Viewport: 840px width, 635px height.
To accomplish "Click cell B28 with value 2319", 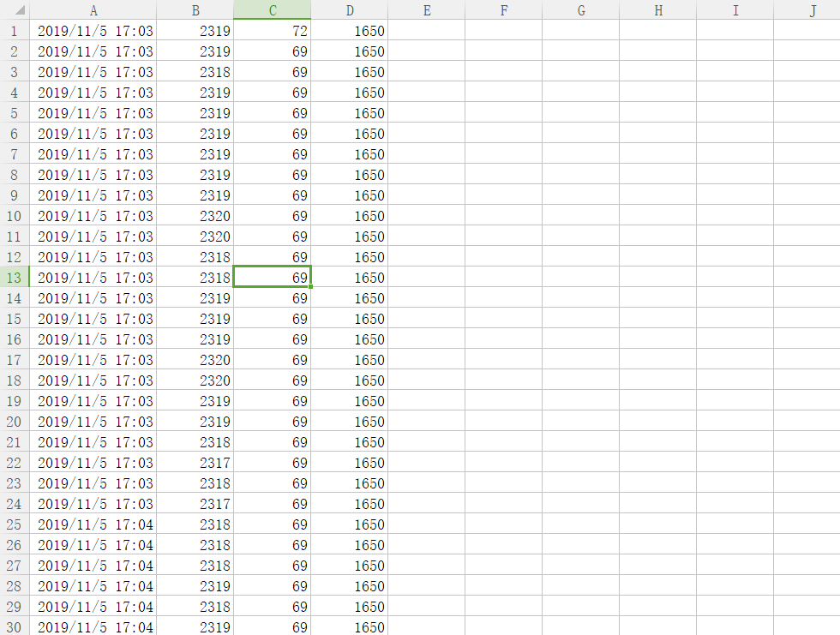I will point(195,586).
